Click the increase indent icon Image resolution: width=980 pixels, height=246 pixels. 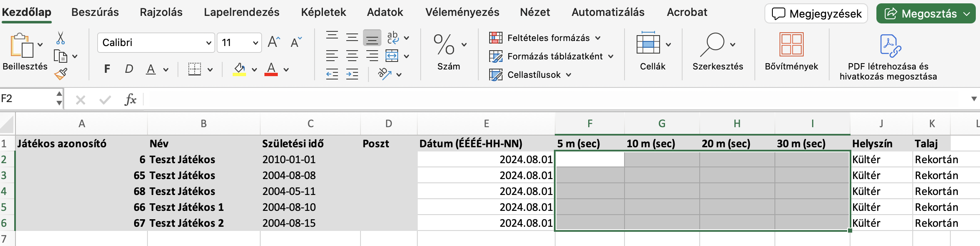pos(352,74)
